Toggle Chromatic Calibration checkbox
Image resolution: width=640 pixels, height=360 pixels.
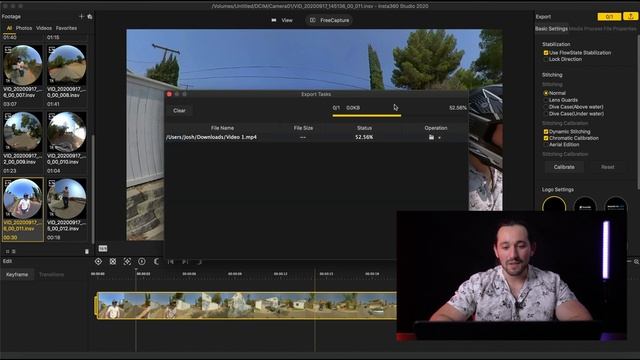click(x=546, y=138)
